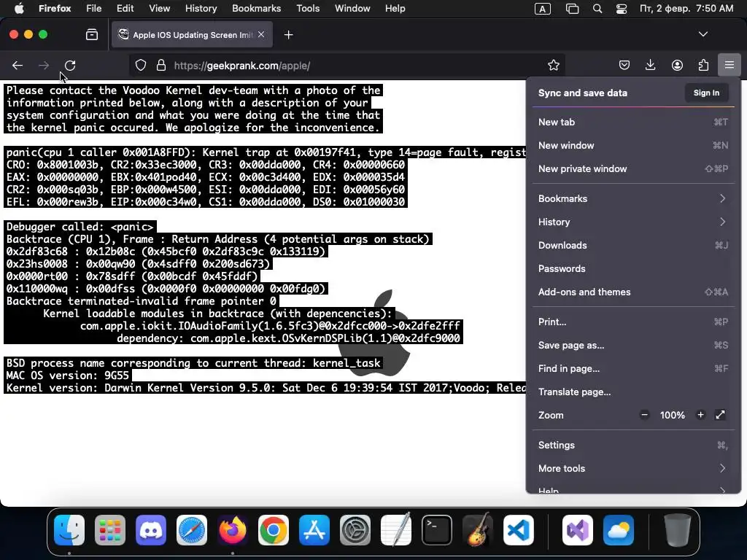
Task: Open the History menu in the menu bar
Action: [x=201, y=8]
